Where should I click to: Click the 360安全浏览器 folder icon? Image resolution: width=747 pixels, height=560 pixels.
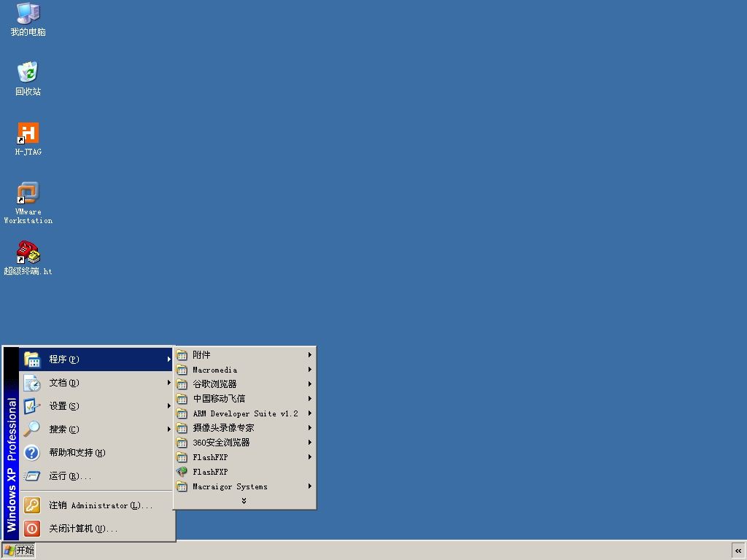point(182,443)
